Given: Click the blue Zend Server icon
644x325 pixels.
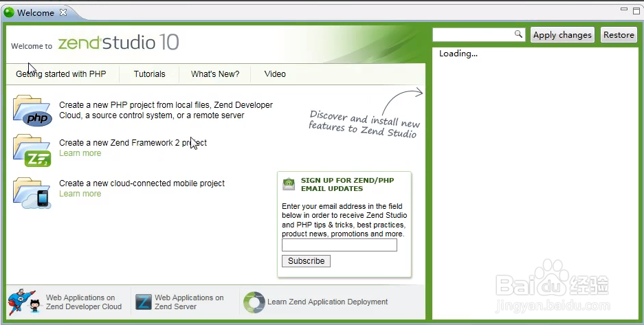Looking at the screenshot, I should point(144,302).
